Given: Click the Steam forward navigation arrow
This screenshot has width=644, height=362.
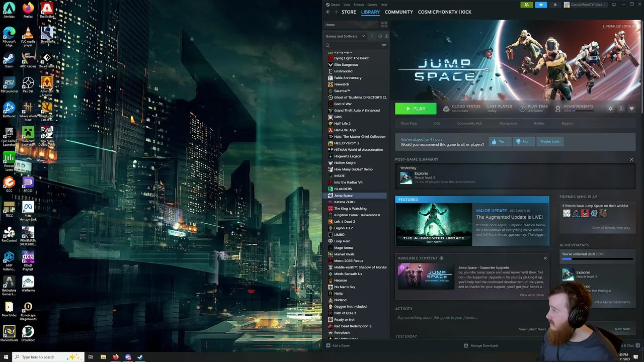Looking at the screenshot, I should [336, 12].
